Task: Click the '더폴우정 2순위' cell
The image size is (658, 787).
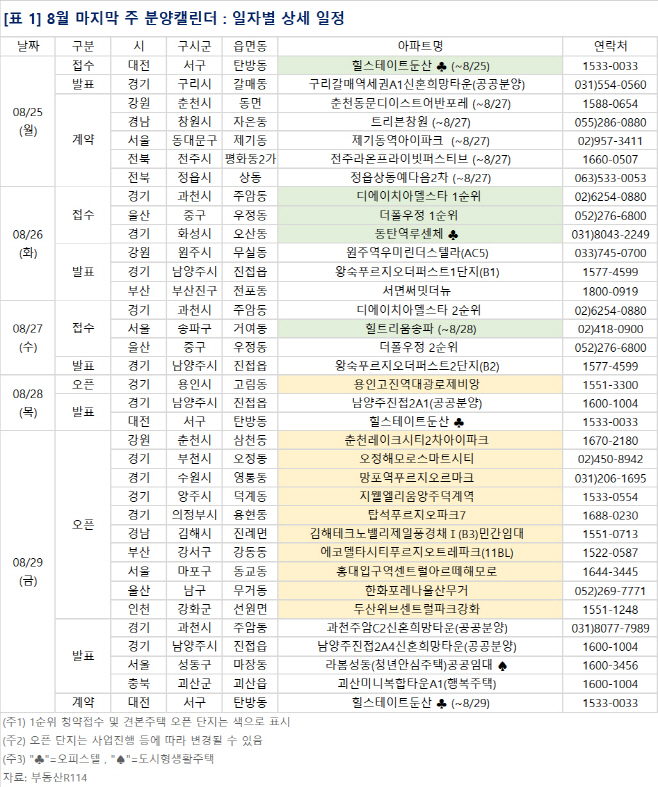Action: pos(420,347)
